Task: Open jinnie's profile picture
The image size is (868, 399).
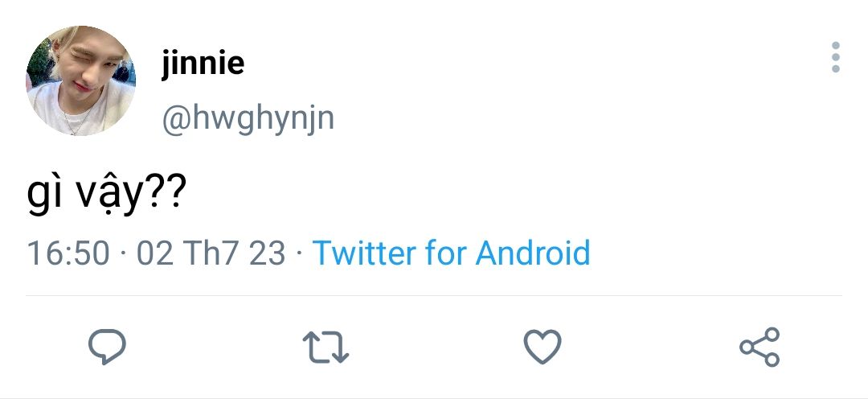Action: tap(80, 81)
